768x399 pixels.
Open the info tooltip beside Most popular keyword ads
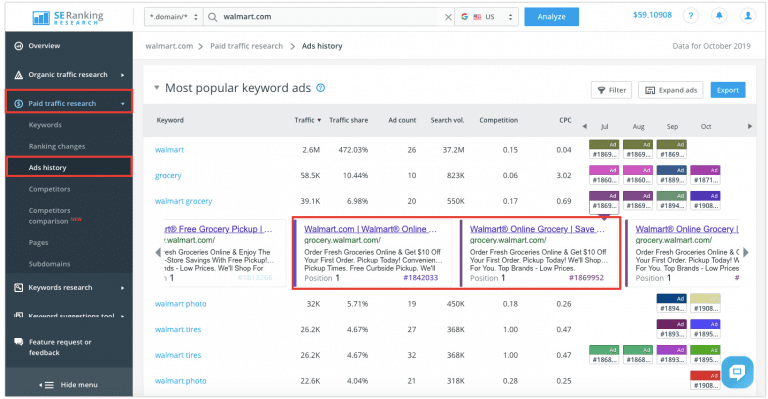click(x=320, y=88)
